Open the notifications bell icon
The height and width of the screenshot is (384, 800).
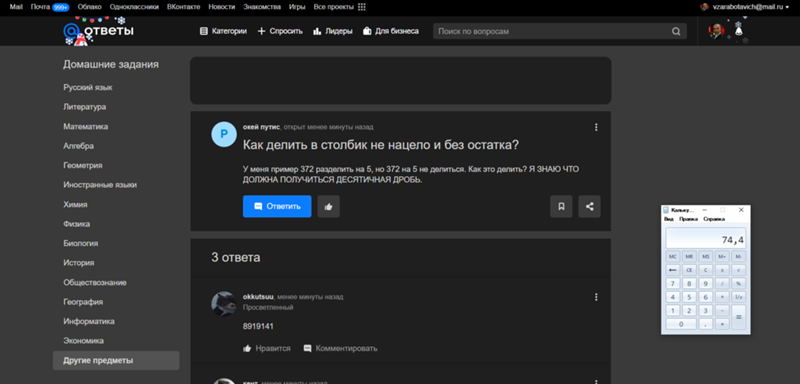(x=738, y=31)
